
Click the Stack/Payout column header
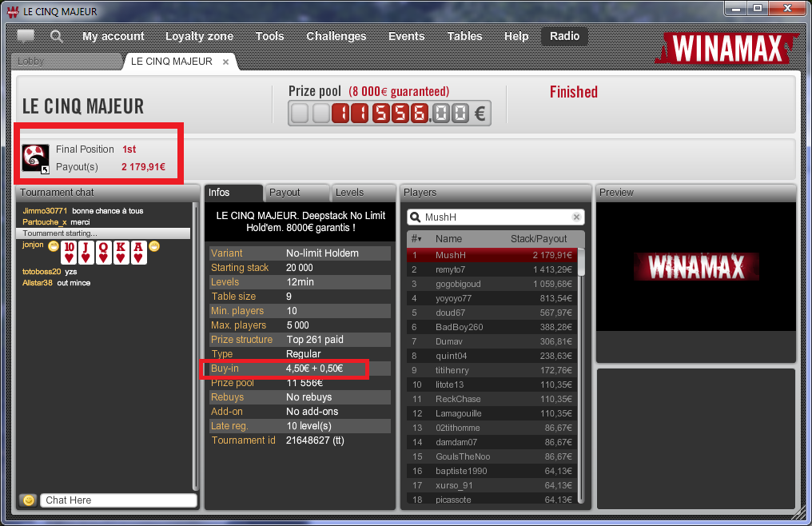(539, 239)
